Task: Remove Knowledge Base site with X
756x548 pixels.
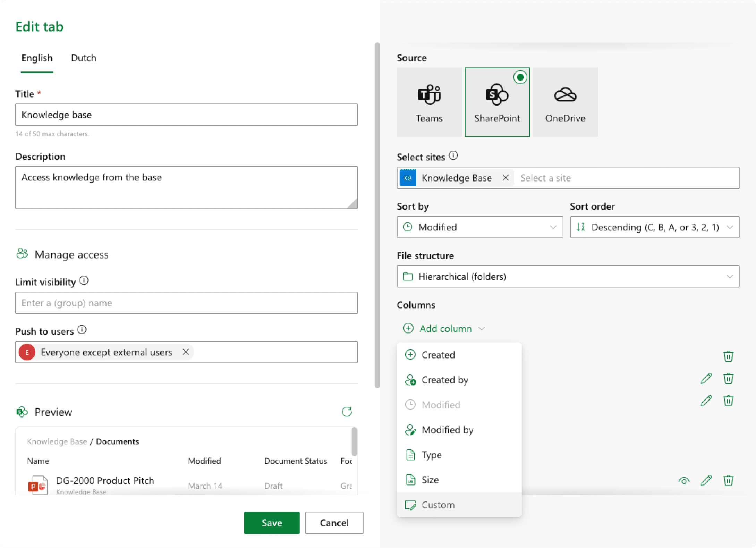Action: point(506,178)
